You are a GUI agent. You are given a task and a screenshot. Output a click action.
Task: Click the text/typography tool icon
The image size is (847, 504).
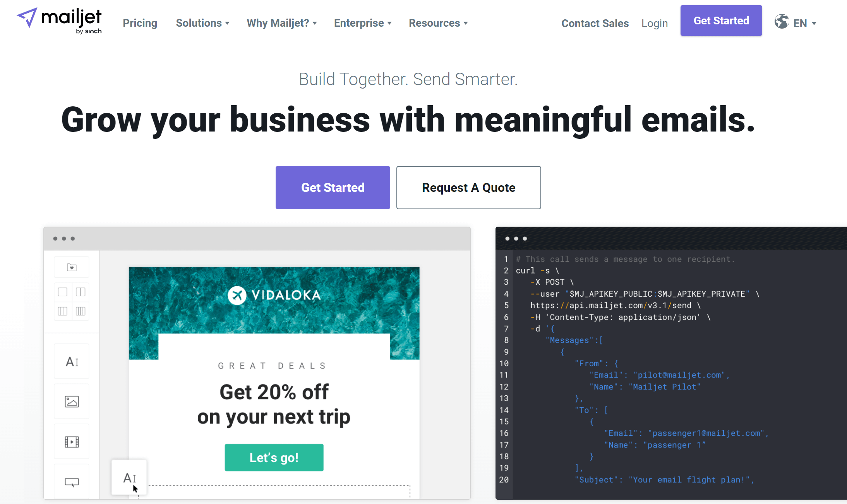(x=72, y=361)
